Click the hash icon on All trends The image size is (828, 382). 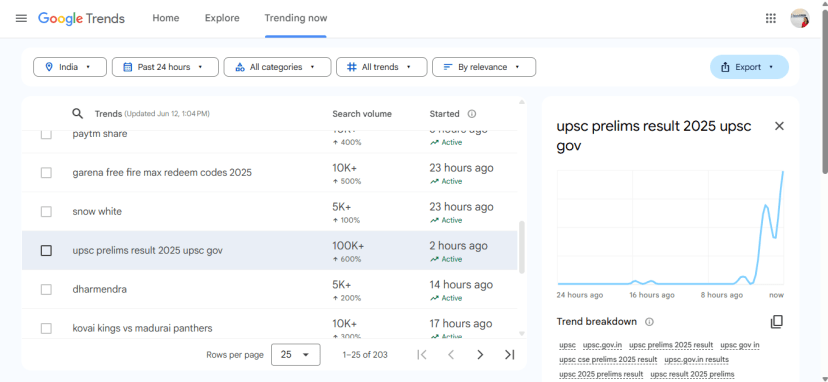coord(352,67)
